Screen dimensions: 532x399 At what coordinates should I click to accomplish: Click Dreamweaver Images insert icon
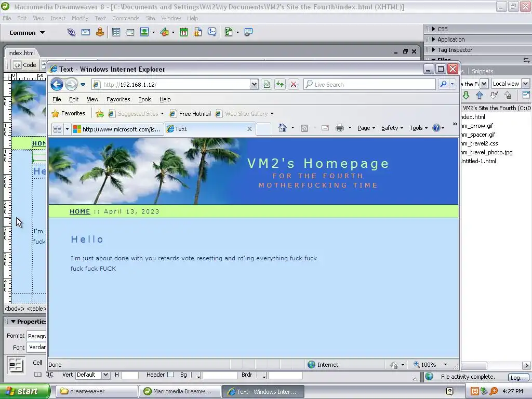(144, 32)
